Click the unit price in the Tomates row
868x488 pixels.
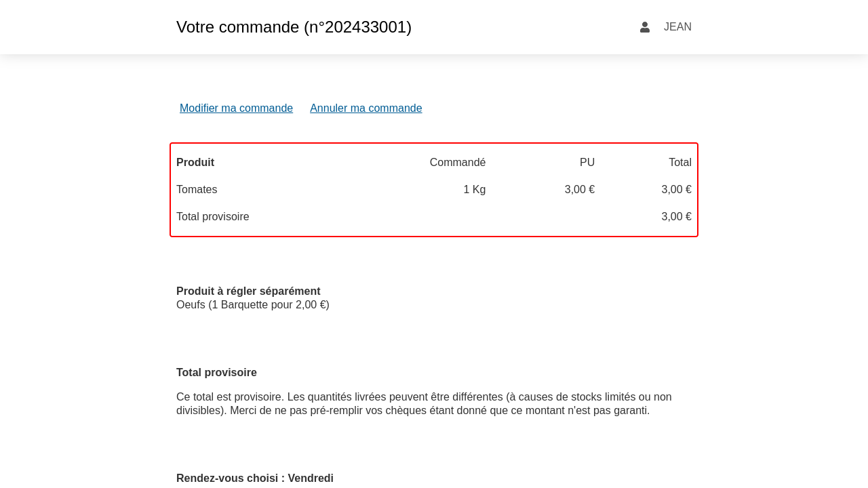[x=579, y=190]
